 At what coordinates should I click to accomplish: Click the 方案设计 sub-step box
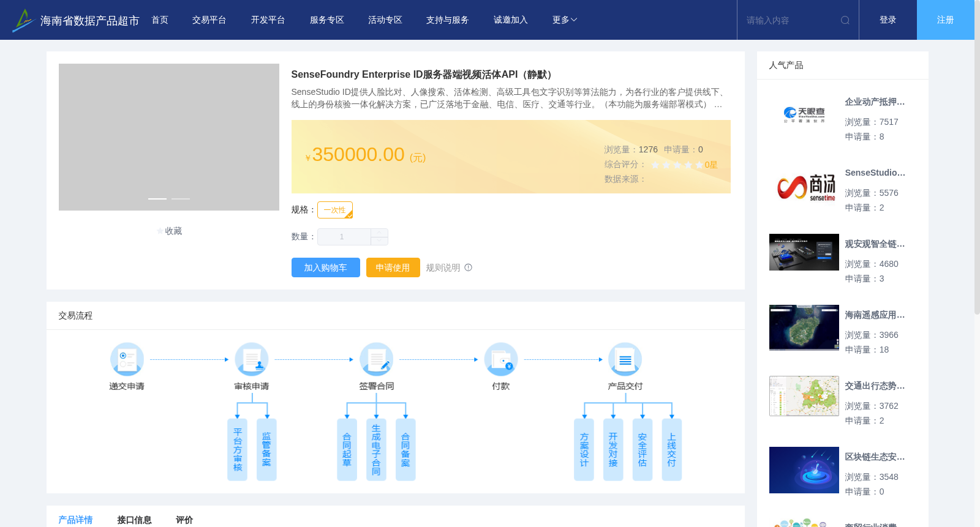tap(584, 449)
